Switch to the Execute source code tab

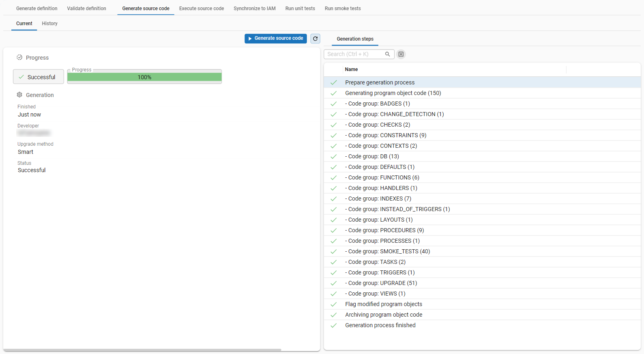coord(202,9)
